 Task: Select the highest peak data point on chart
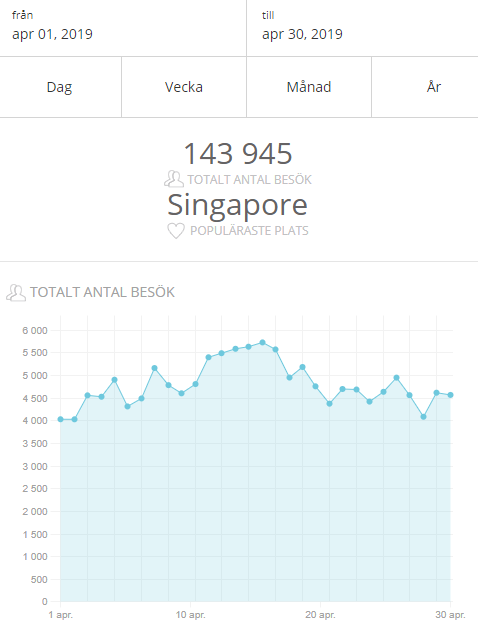[262, 342]
